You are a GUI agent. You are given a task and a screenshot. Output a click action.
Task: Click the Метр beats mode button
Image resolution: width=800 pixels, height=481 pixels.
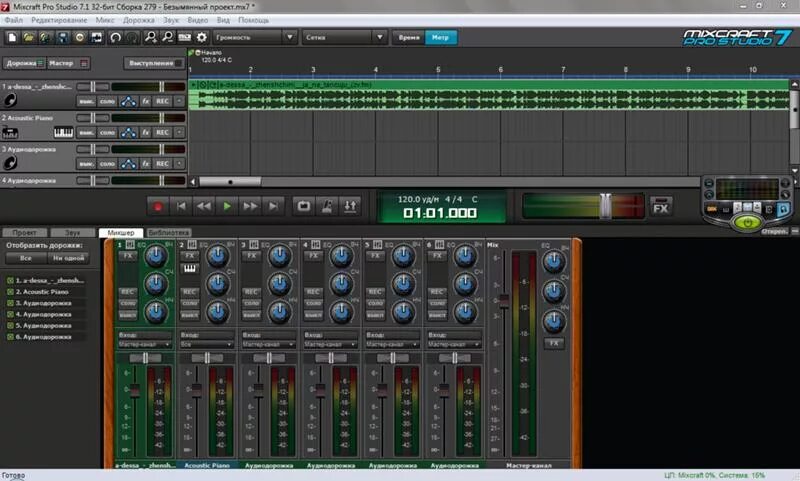click(x=440, y=37)
